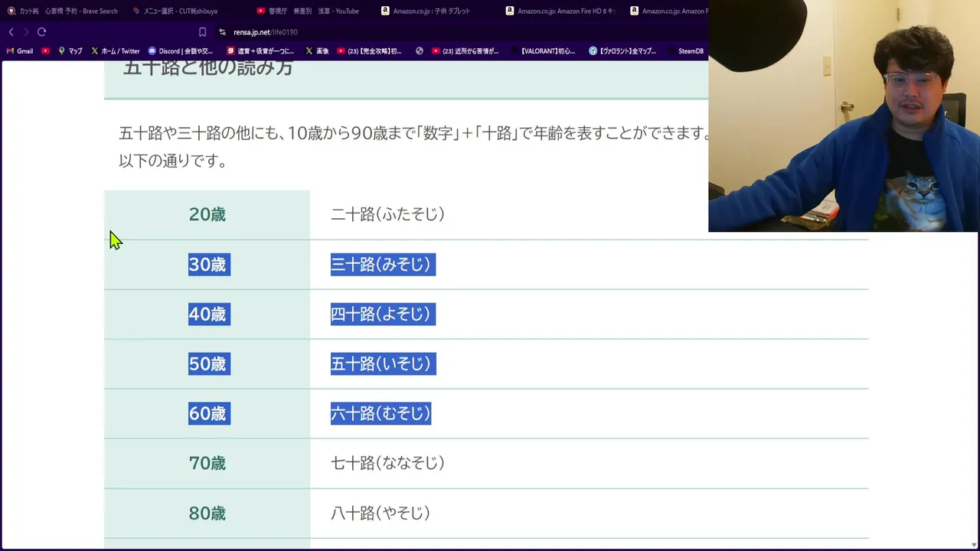Open the Gmail bookmark
980x551 pixels.
20,51
